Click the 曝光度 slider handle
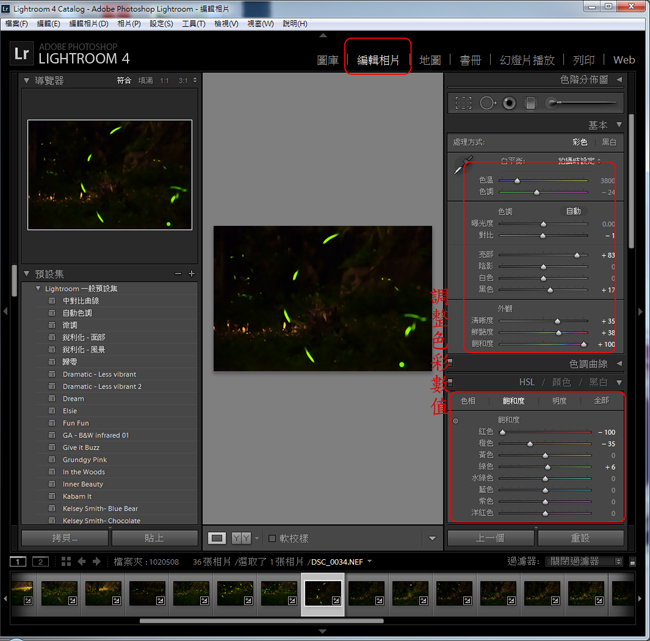 click(543, 224)
